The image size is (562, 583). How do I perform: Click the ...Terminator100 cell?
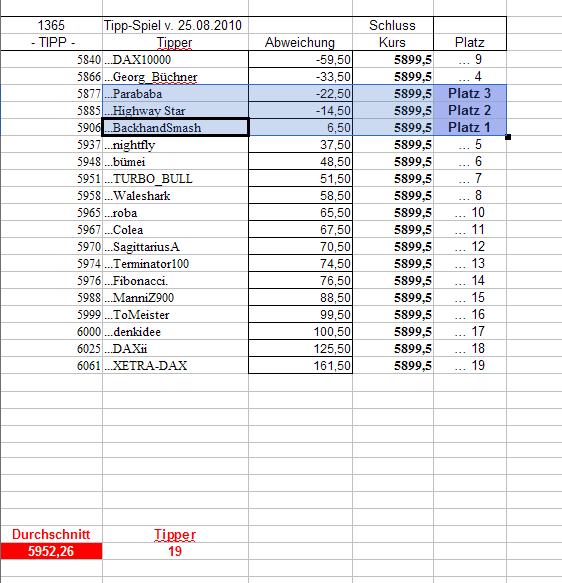(175, 264)
